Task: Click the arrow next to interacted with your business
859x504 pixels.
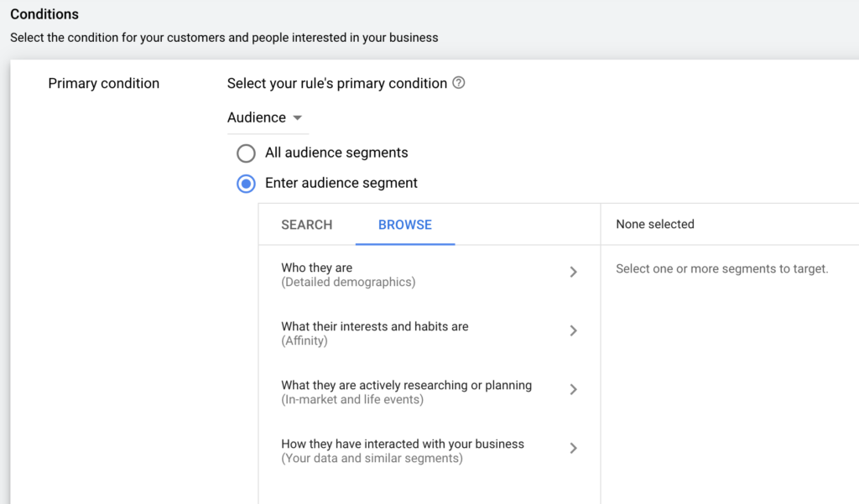Action: (x=573, y=448)
